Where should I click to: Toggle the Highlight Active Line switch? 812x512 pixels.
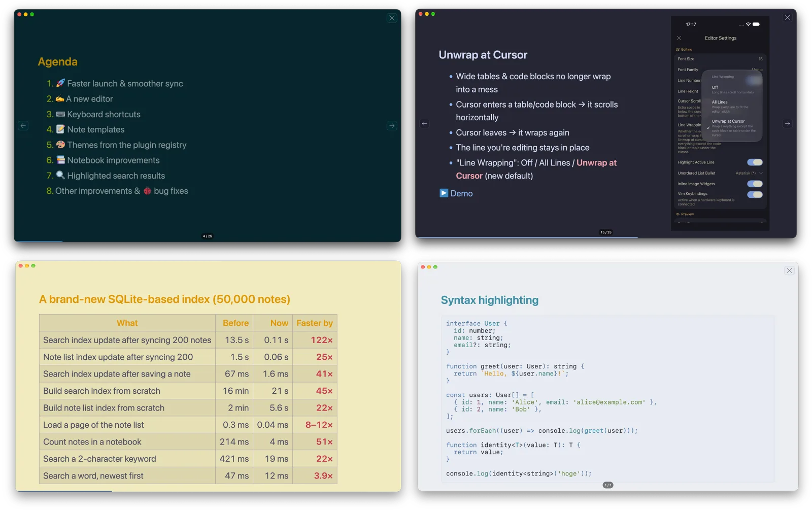click(x=755, y=162)
